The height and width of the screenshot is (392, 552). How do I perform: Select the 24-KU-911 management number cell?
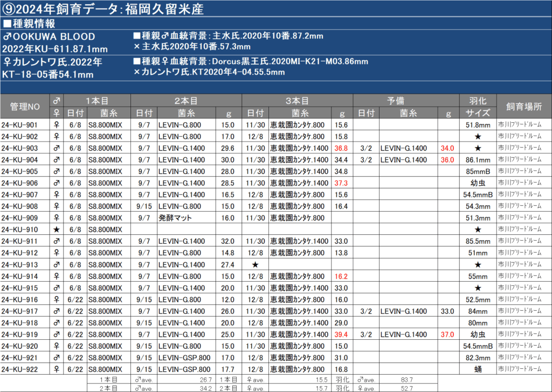20,241
